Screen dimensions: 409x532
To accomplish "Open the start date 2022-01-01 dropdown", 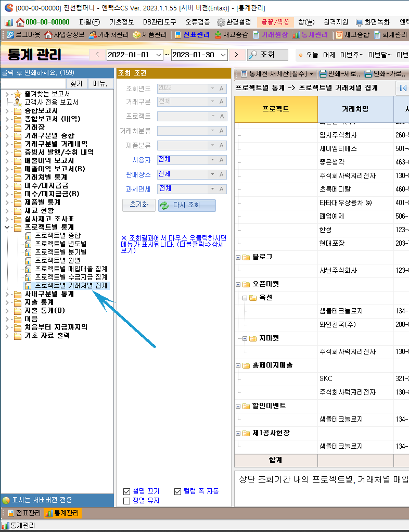I will (x=159, y=55).
